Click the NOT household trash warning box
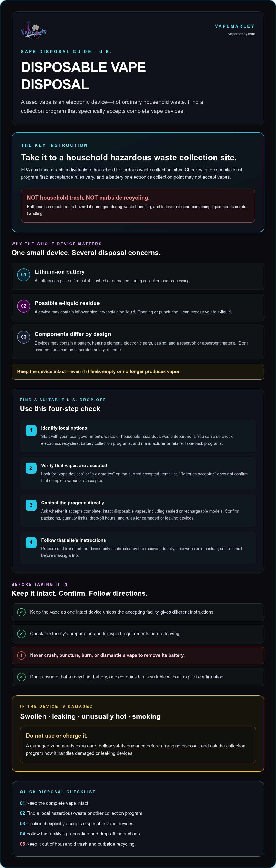 [138, 206]
